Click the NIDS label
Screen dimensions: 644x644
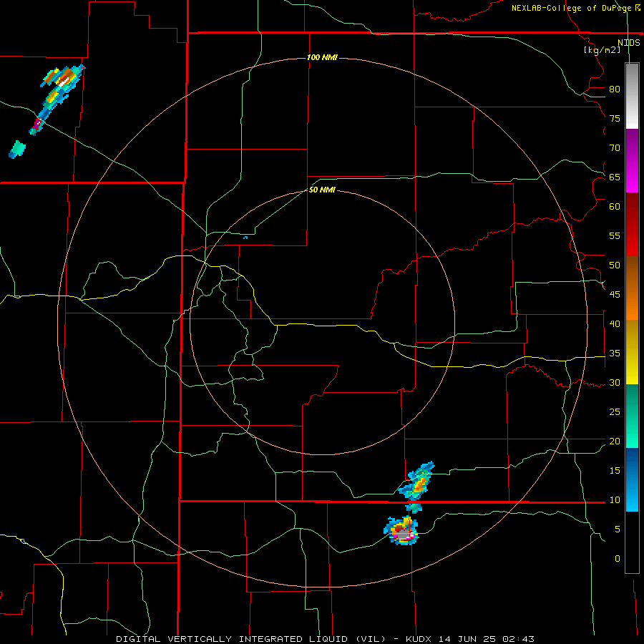(x=628, y=43)
